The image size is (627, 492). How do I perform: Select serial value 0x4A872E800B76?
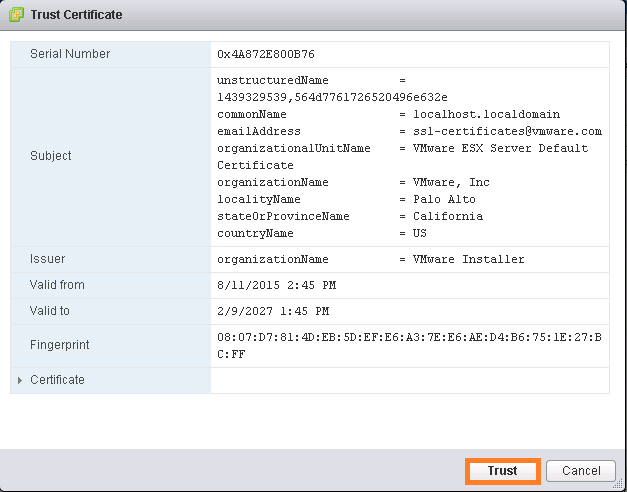[266, 54]
